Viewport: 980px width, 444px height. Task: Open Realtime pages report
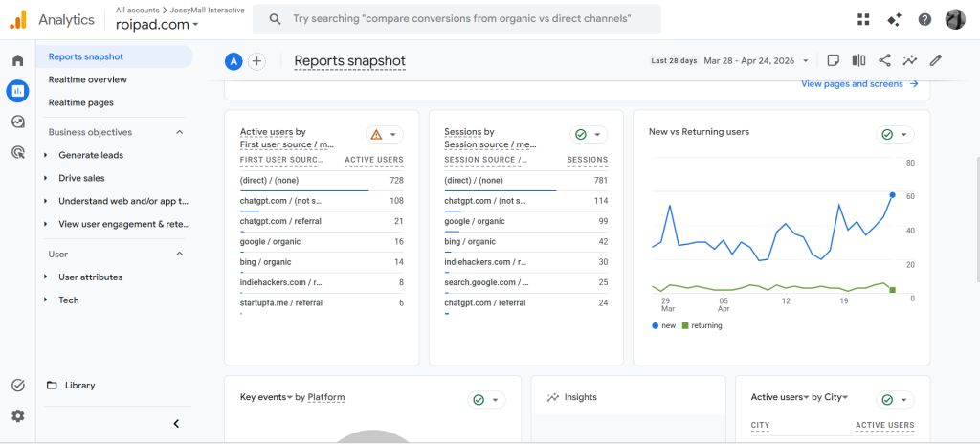click(x=80, y=102)
